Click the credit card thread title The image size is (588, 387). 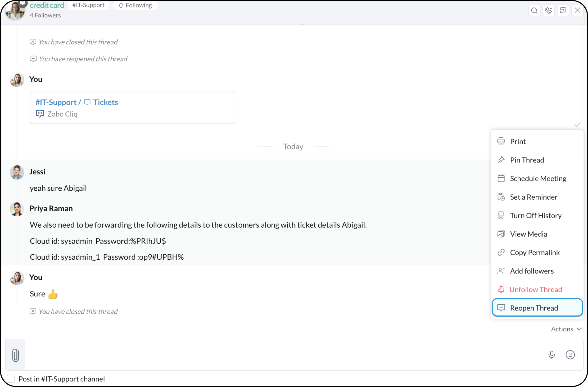[x=47, y=5]
